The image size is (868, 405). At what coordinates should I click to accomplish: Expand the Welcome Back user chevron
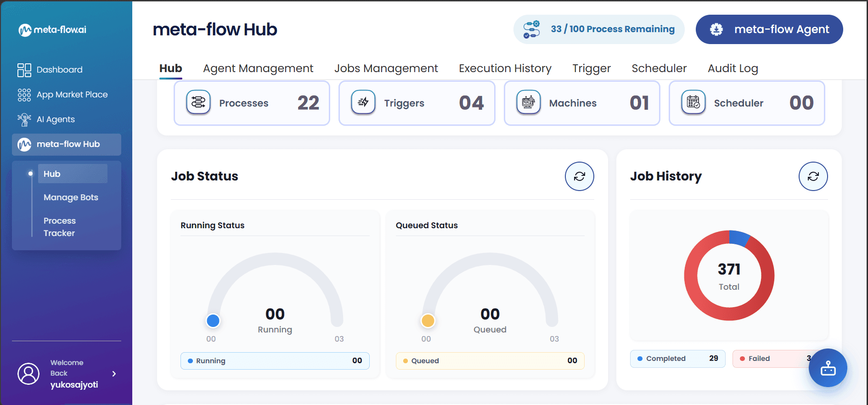click(114, 374)
